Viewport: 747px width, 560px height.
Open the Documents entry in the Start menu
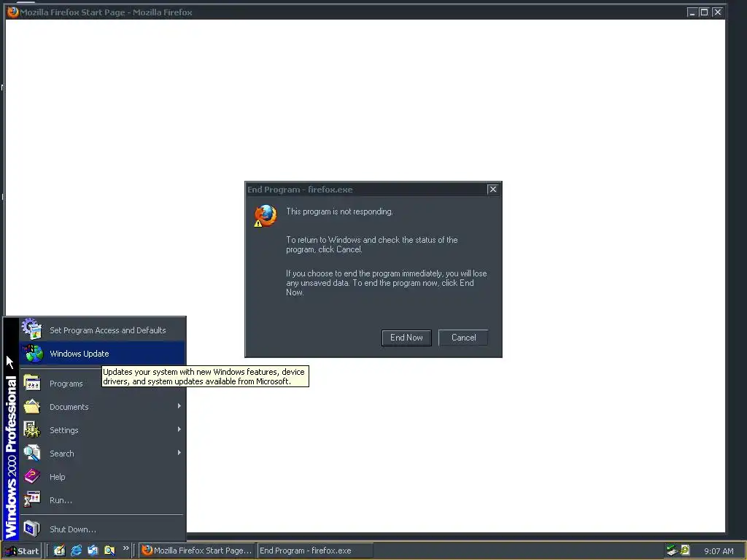coord(102,407)
